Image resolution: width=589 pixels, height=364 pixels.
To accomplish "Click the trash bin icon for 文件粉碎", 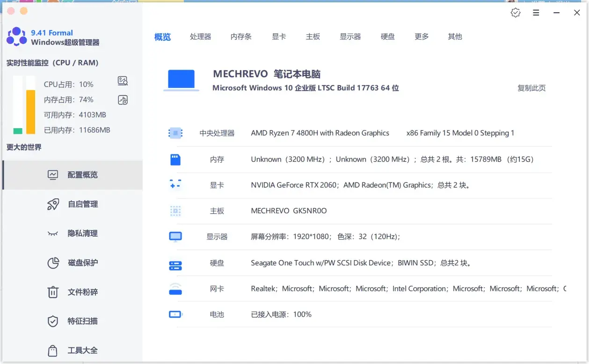I will coord(53,292).
